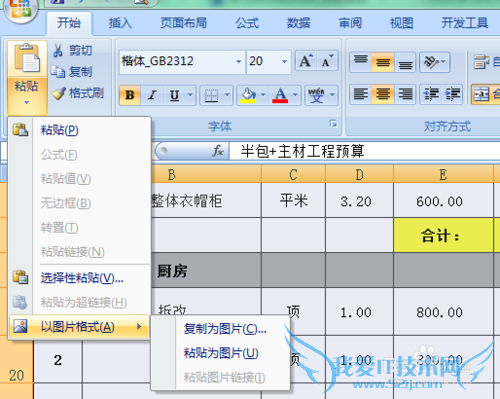Click the red font color A
The width and height of the screenshot is (500, 399).
point(280,95)
